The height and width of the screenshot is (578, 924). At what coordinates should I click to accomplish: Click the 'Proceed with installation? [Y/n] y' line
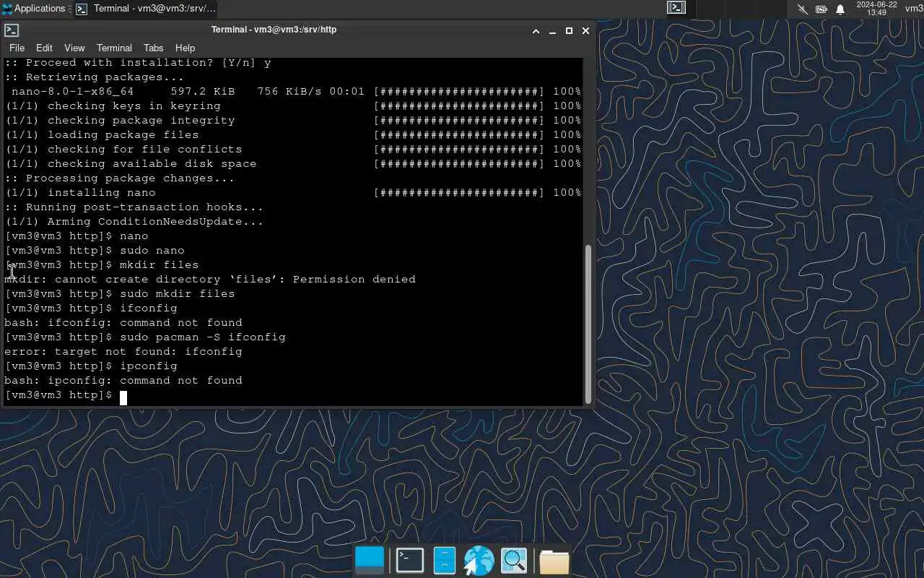click(x=138, y=62)
